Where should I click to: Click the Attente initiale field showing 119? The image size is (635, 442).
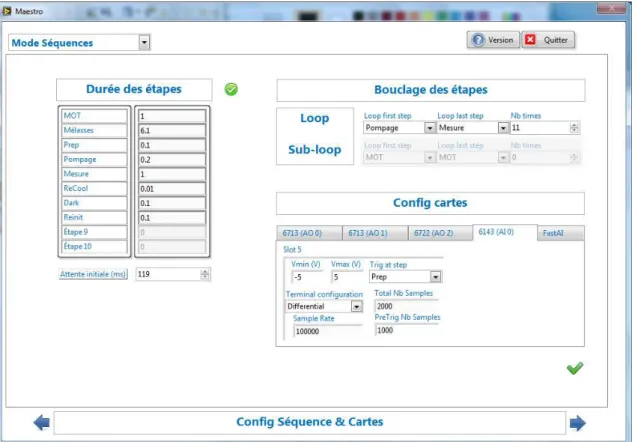pos(168,274)
